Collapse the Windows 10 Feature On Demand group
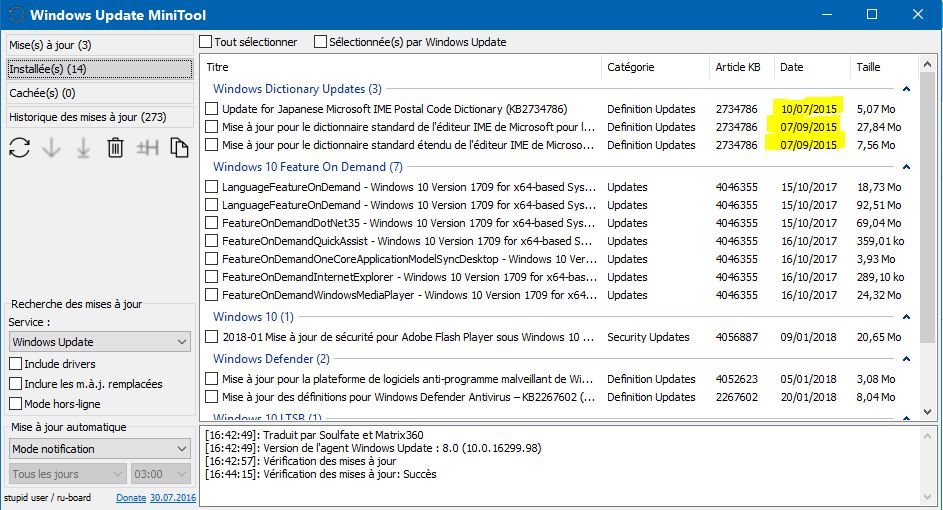Viewport: 943px width, 510px height. [x=906, y=167]
